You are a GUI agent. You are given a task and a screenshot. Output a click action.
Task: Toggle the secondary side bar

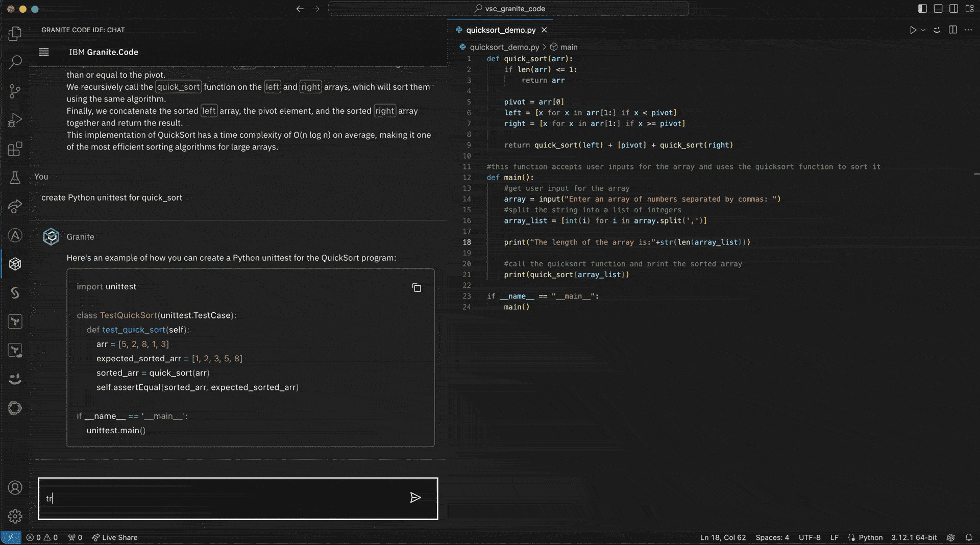click(954, 8)
